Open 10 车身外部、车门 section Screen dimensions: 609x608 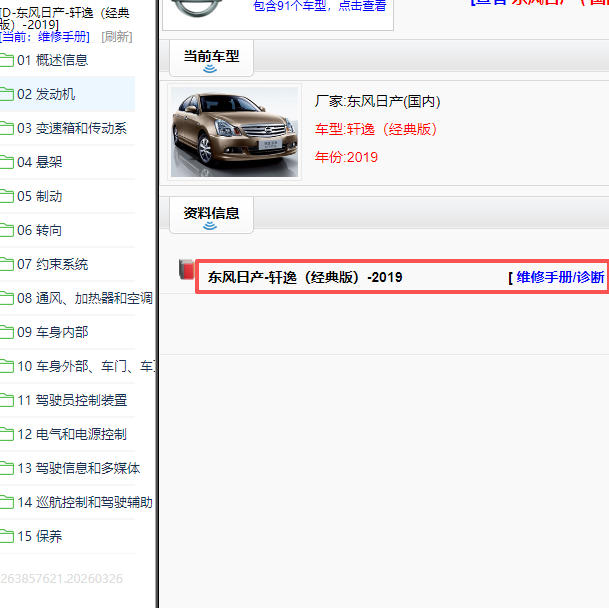pos(86,366)
